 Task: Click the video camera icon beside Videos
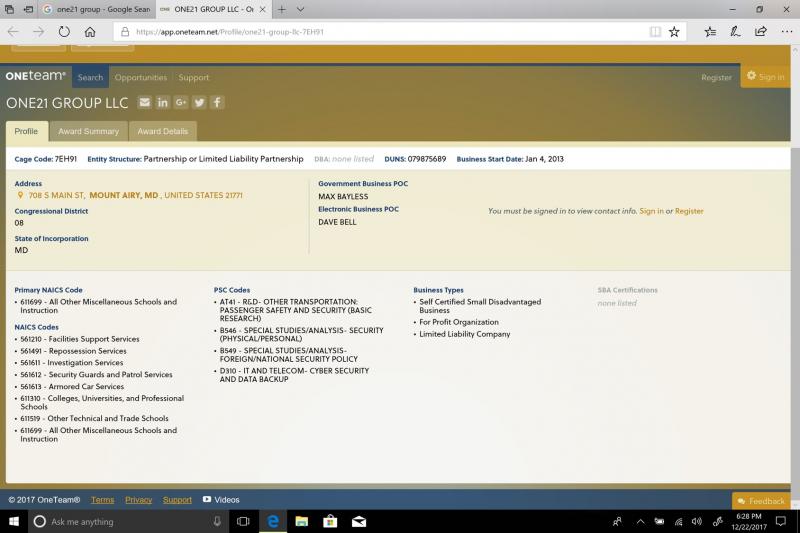coord(207,499)
